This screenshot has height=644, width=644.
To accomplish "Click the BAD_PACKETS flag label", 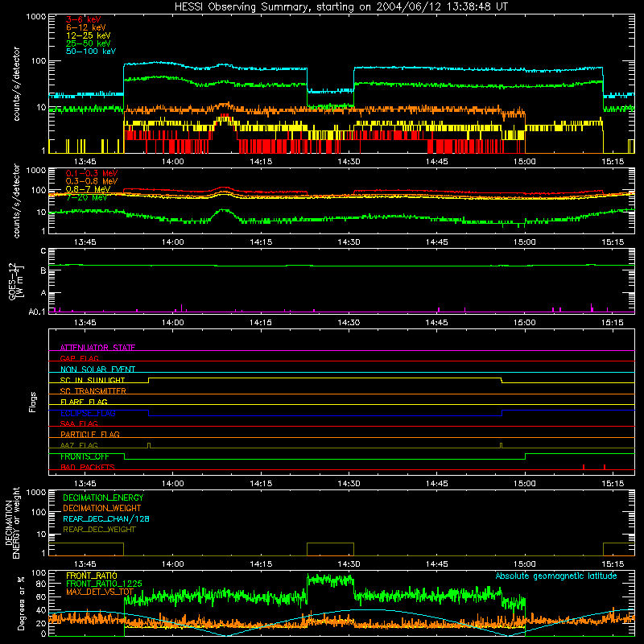I will pyautogui.click(x=88, y=467).
